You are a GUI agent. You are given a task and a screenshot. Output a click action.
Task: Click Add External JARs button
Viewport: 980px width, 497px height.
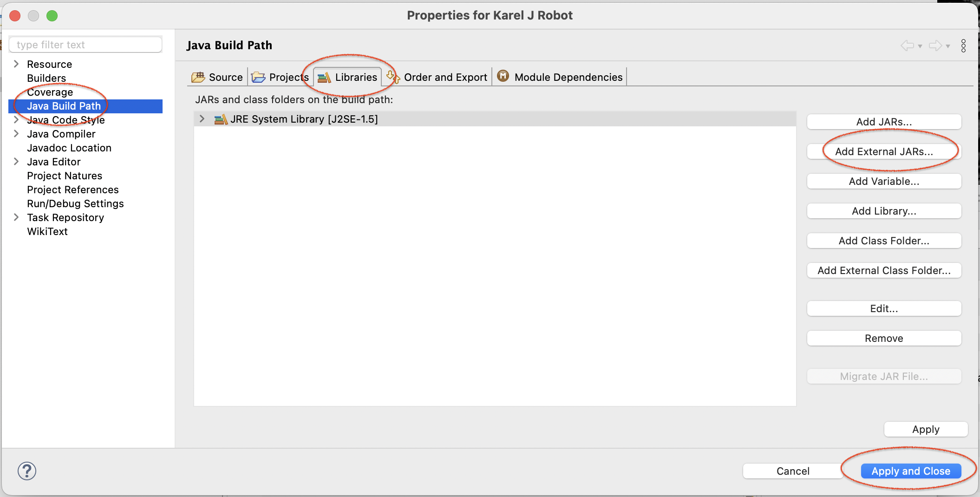point(884,151)
